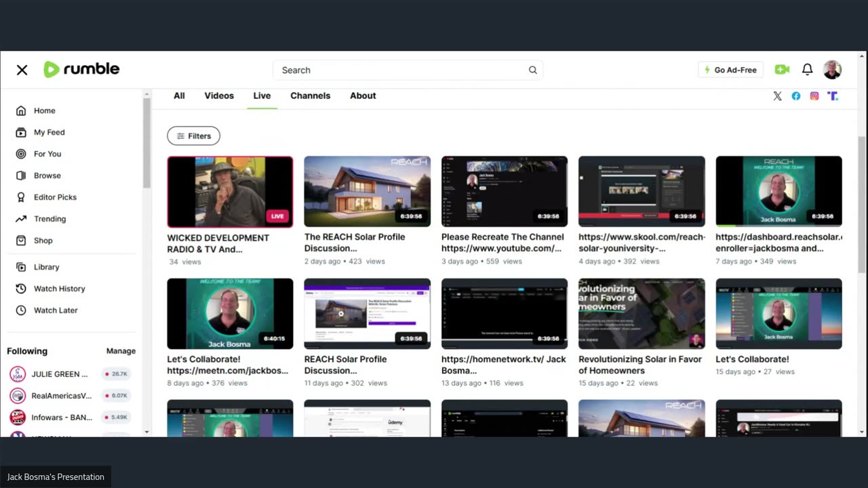Click the 26.7K follower badge
Screen dimensions: 868x488
[x=115, y=374]
